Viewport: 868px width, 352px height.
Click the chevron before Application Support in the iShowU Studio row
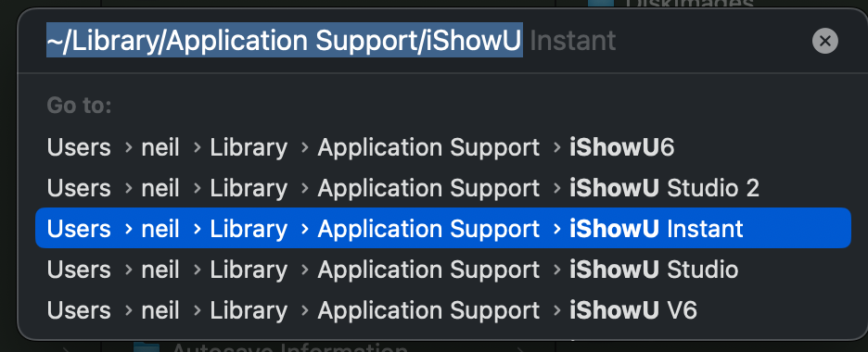(304, 270)
